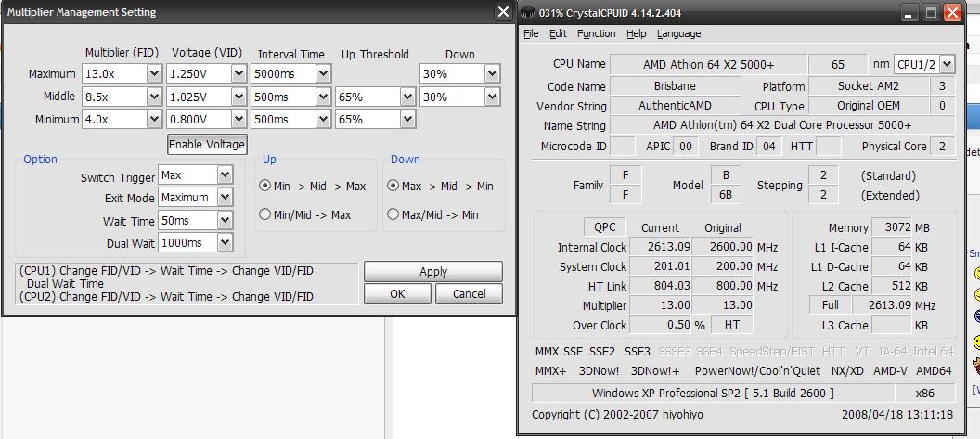Click the Memory value 3072
This screenshot has height=439, width=980.
[891, 227]
